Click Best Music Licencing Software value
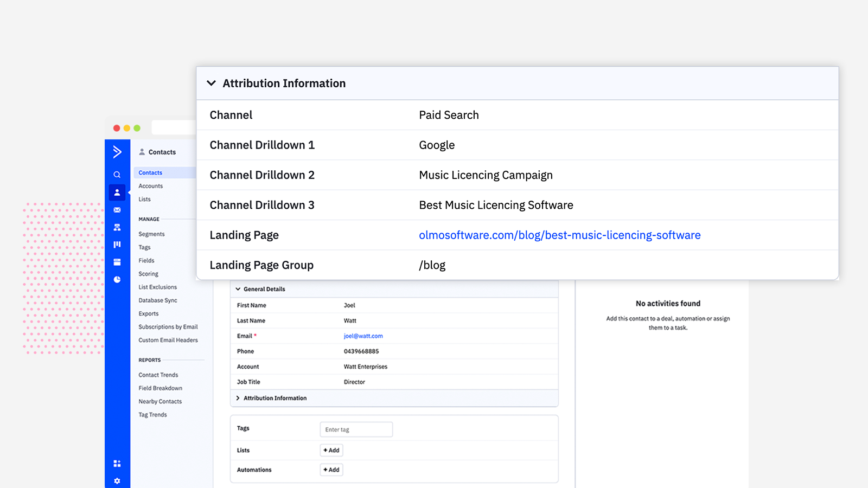The image size is (868, 488). click(496, 205)
